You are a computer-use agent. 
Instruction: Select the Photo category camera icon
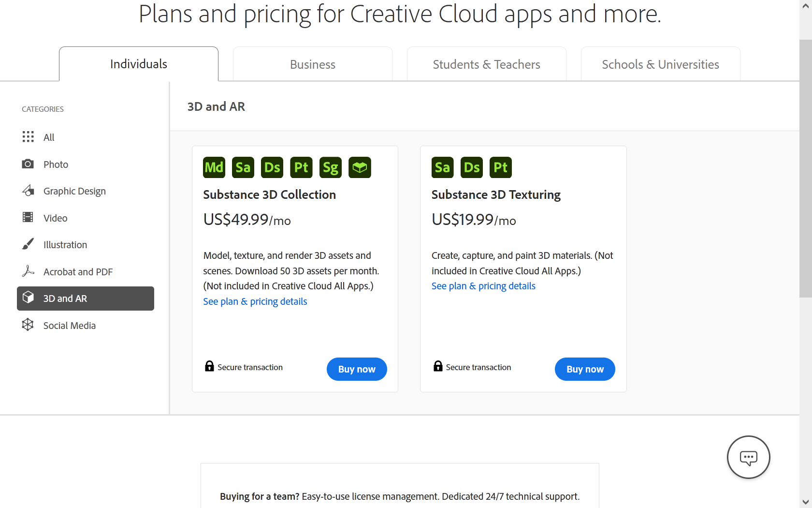pos(28,164)
